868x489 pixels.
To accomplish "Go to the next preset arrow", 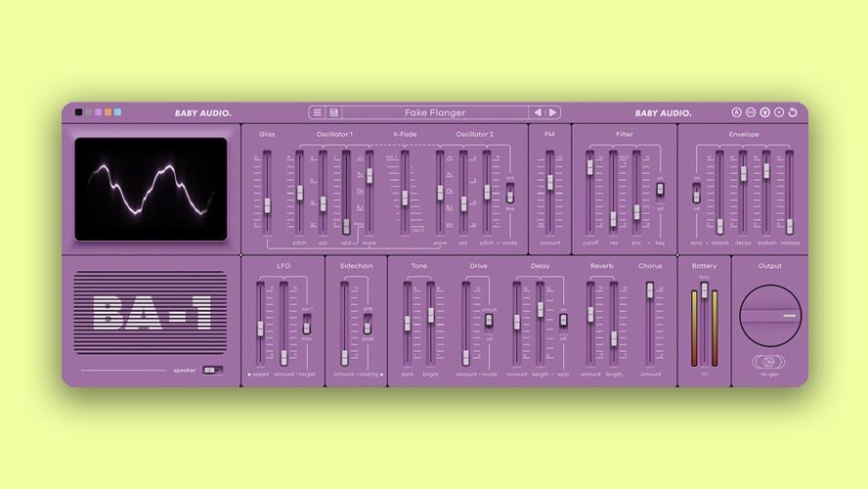I will point(552,112).
